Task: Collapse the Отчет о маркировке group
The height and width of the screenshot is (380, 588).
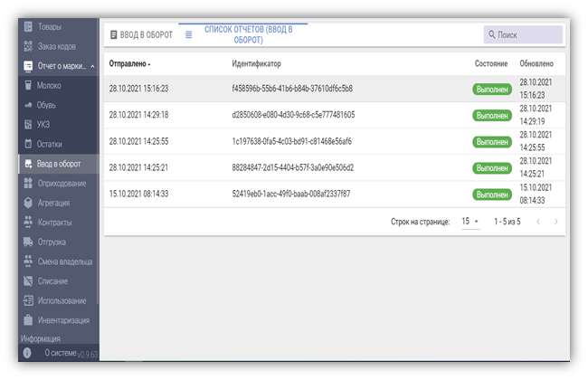Action: [x=92, y=66]
